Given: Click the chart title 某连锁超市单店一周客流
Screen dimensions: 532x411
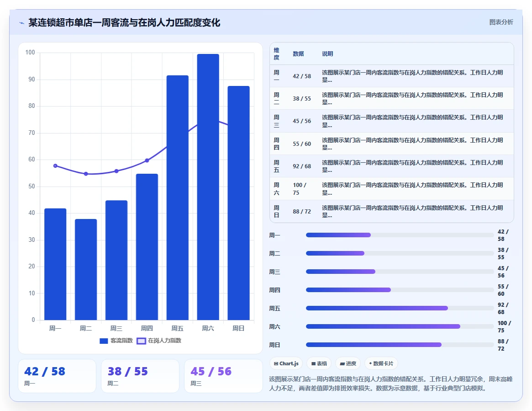Looking at the screenshot, I should 124,23.
